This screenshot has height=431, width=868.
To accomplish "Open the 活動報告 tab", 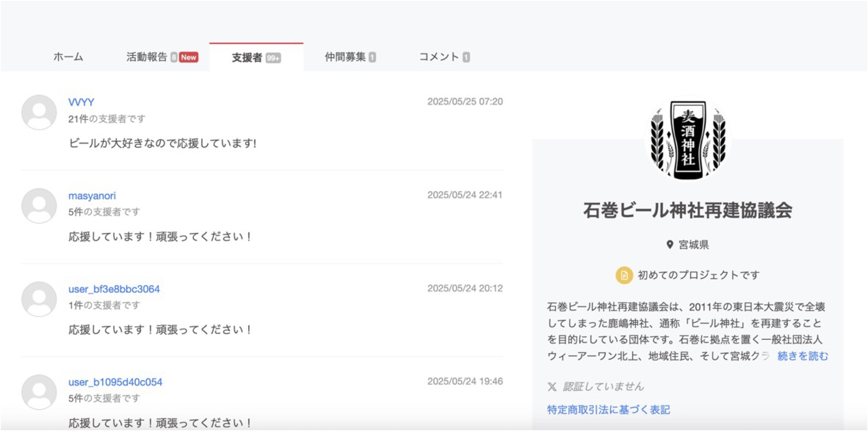I will [147, 57].
